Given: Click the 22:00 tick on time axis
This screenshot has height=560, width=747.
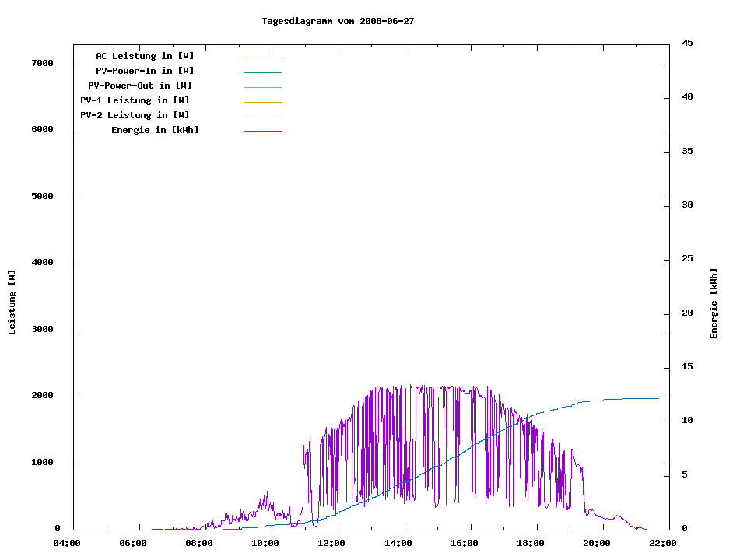Looking at the screenshot, I should click(663, 544).
